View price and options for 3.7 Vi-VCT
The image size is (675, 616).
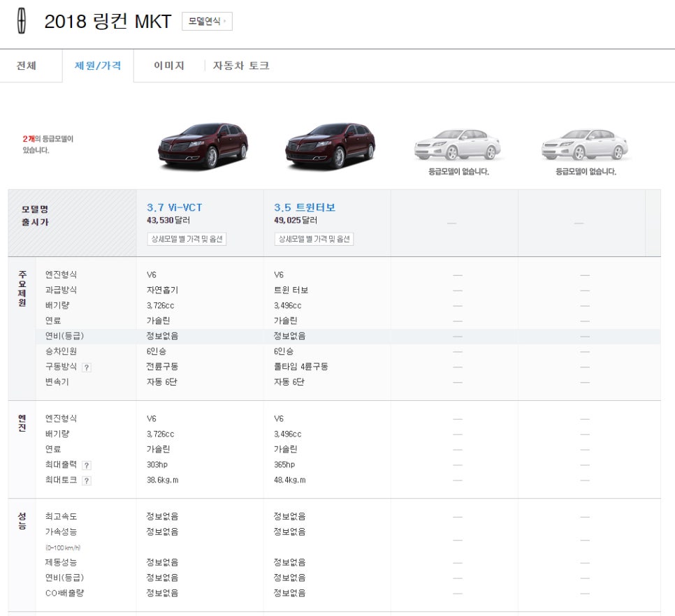click(x=187, y=239)
